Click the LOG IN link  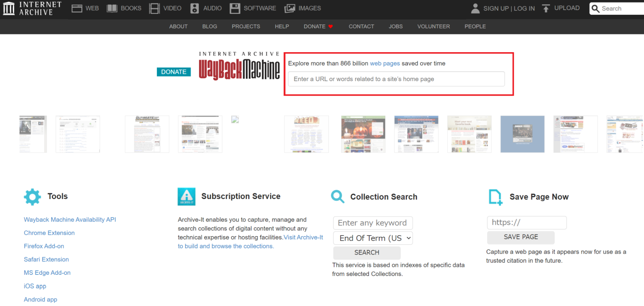coord(524,8)
